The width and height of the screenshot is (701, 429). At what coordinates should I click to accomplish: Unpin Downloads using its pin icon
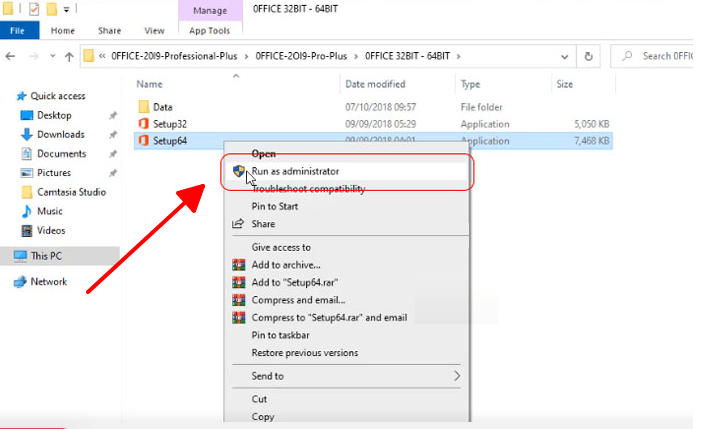[113, 135]
